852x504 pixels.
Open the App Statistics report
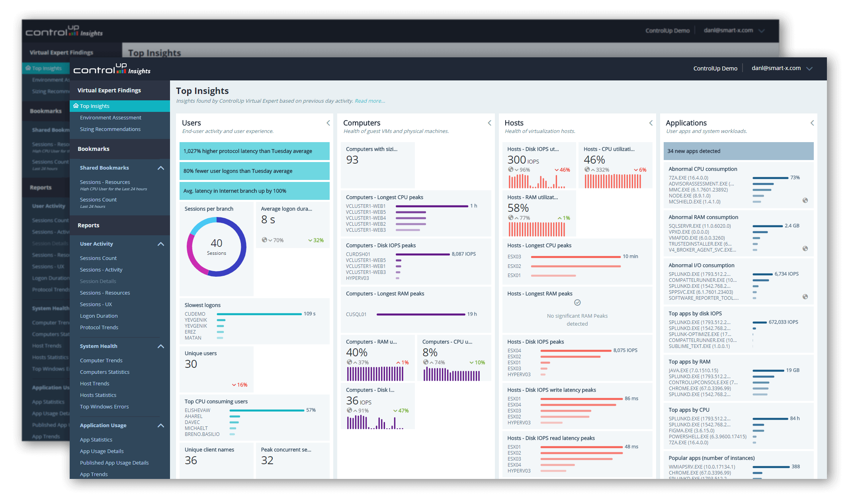point(96,440)
